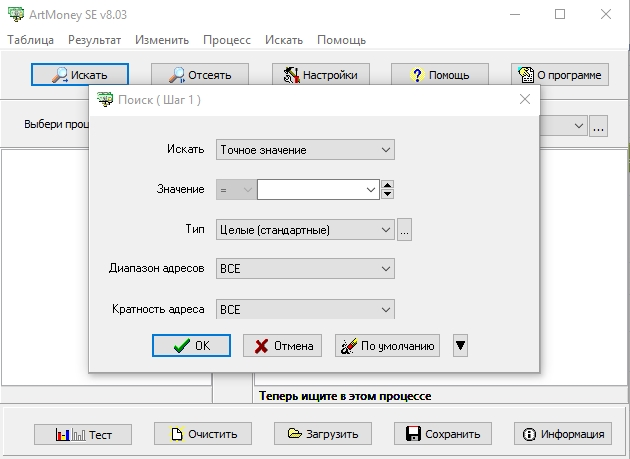
Task: Click the ellipsis button beside process dropdown
Action: tap(598, 126)
